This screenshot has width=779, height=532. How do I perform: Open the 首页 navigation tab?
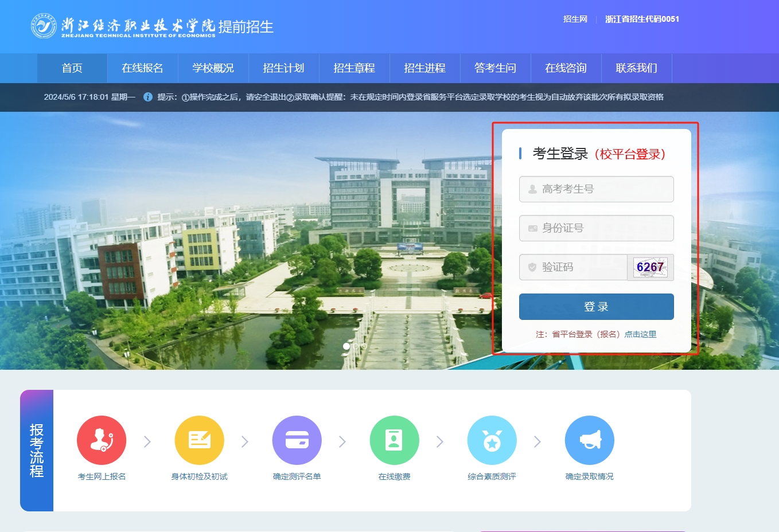[72, 68]
